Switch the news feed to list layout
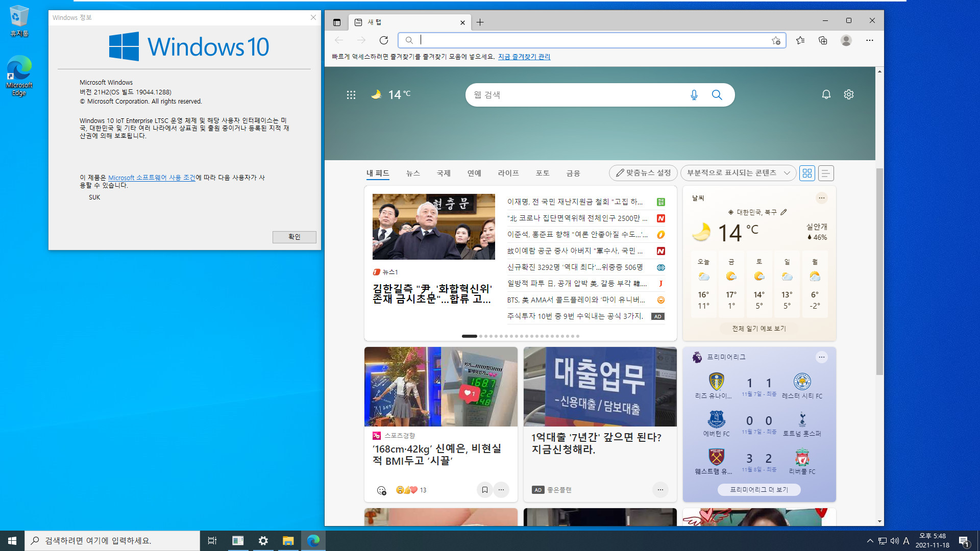Image resolution: width=980 pixels, height=551 pixels. [x=825, y=173]
